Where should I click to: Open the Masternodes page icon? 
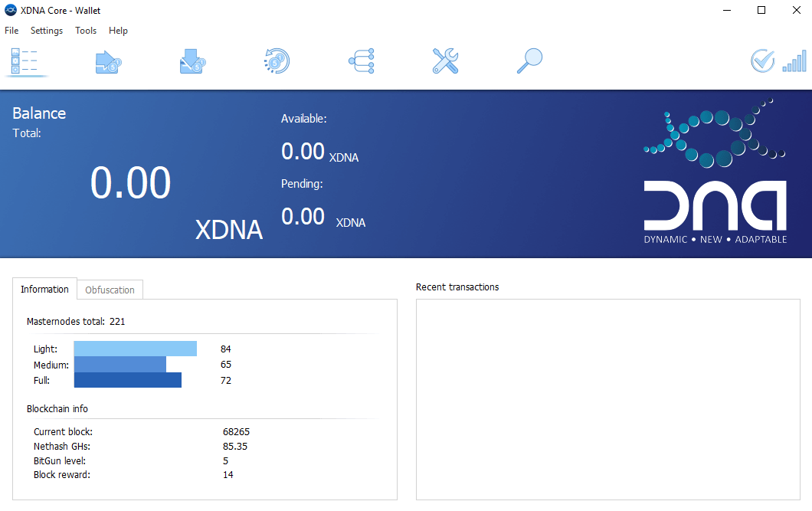[360, 61]
